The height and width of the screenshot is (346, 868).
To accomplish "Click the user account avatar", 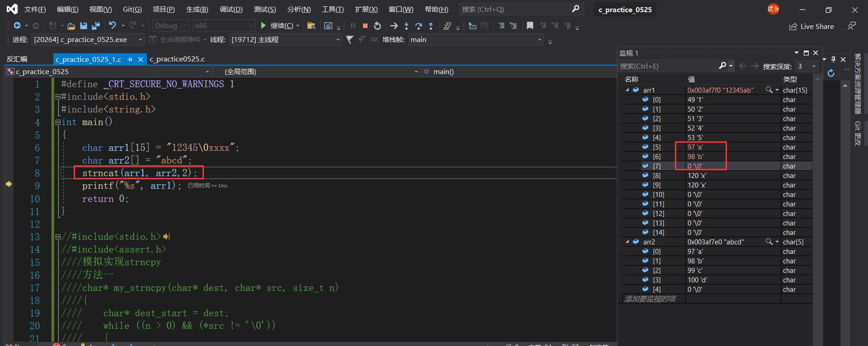I will pos(773,9).
